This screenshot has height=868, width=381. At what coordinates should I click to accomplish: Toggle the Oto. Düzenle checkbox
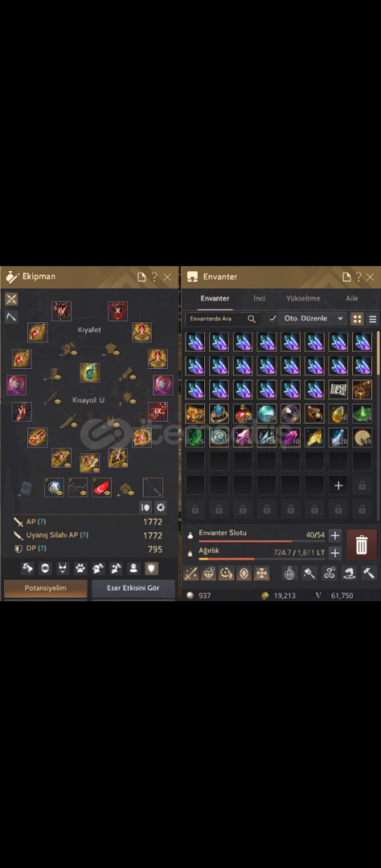[x=272, y=319]
